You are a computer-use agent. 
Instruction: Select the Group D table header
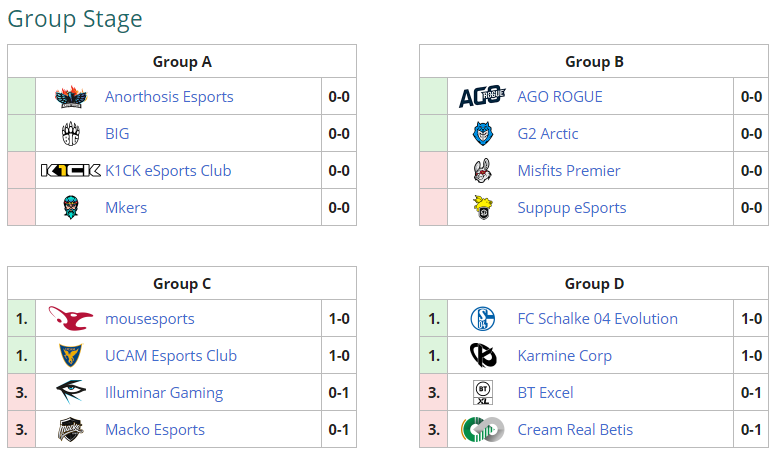[x=594, y=284]
